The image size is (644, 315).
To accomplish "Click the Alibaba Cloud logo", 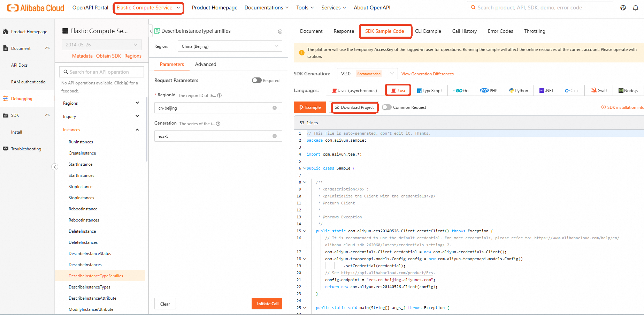I will coord(36,8).
